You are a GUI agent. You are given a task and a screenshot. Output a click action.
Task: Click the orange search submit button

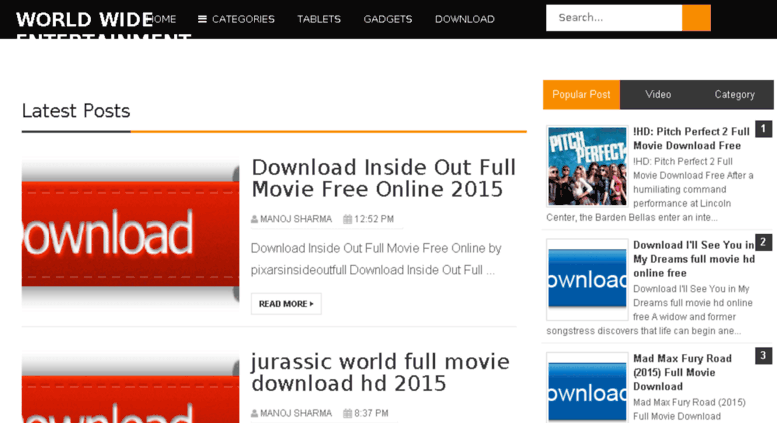click(x=696, y=18)
